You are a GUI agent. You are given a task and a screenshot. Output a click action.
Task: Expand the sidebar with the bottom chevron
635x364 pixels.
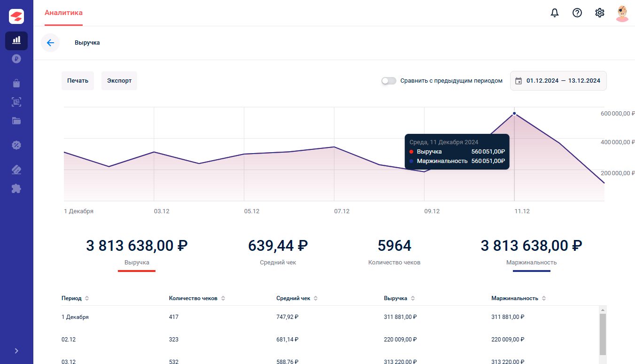pos(16,351)
